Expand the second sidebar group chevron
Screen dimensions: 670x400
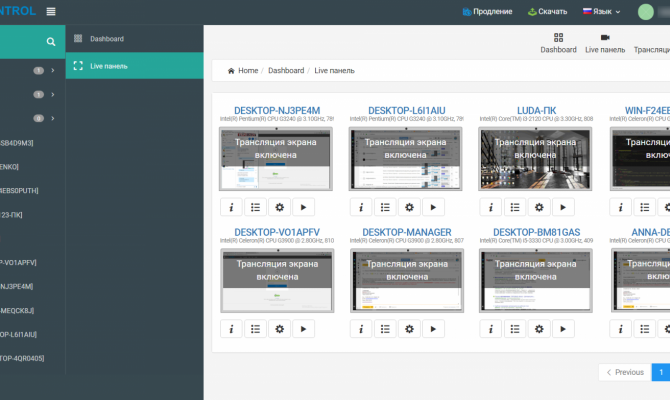(x=53, y=94)
